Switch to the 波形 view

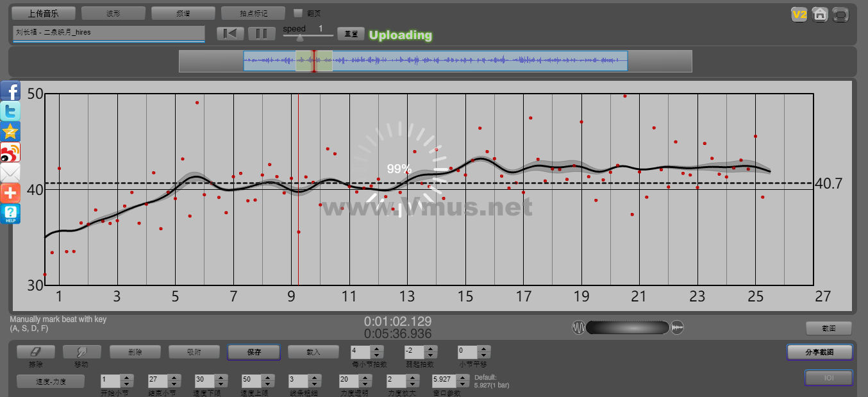113,13
